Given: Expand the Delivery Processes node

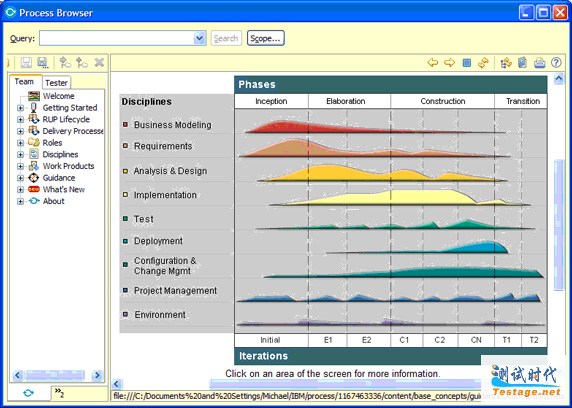Looking at the screenshot, I should [x=20, y=131].
